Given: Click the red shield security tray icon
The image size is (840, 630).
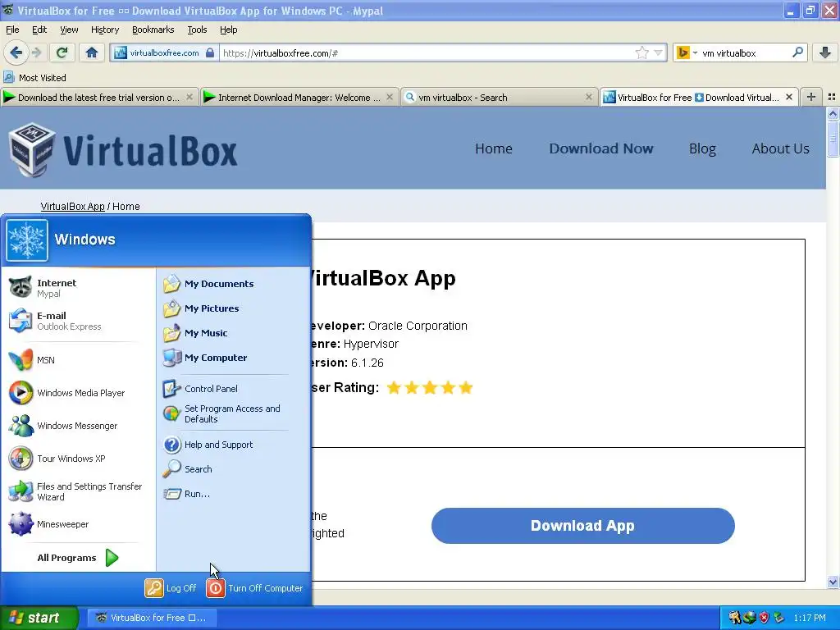Looking at the screenshot, I should pyautogui.click(x=764, y=618).
